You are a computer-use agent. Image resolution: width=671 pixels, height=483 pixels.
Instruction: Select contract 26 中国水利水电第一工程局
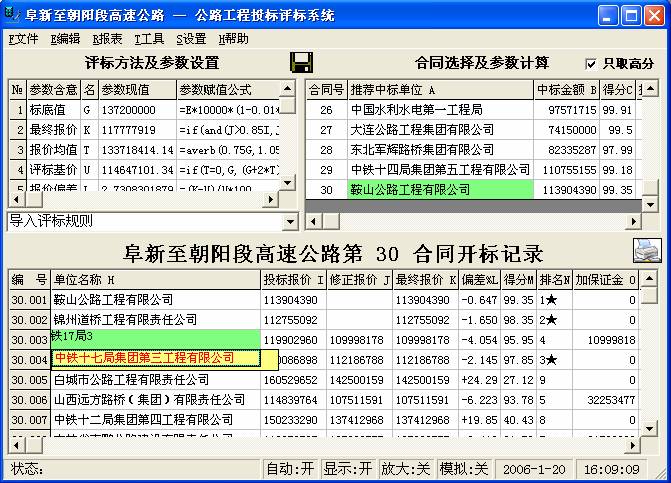(474, 110)
